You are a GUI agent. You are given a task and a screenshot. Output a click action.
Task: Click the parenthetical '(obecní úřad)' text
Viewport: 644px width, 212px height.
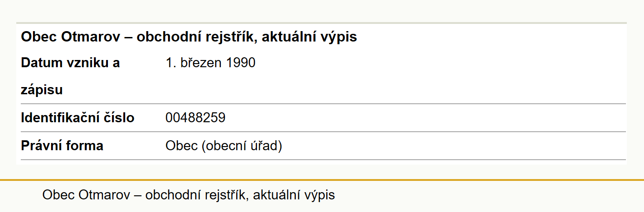pyautogui.click(x=242, y=146)
